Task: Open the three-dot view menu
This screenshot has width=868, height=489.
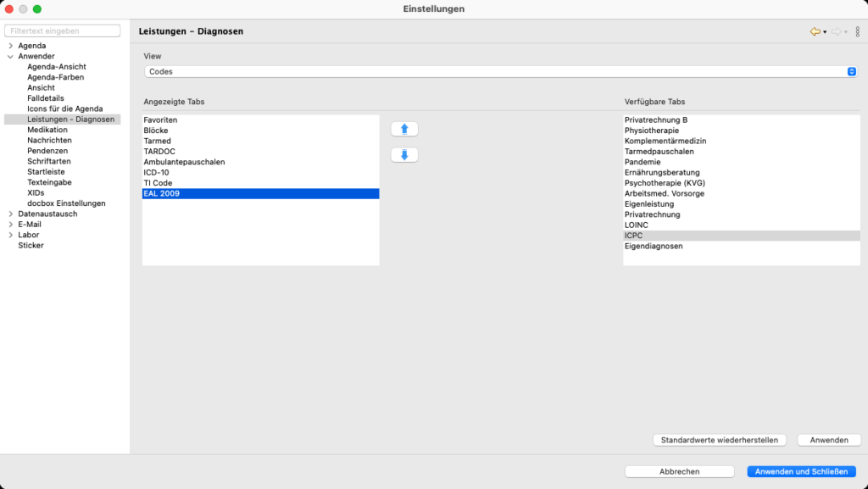Action: (x=857, y=31)
